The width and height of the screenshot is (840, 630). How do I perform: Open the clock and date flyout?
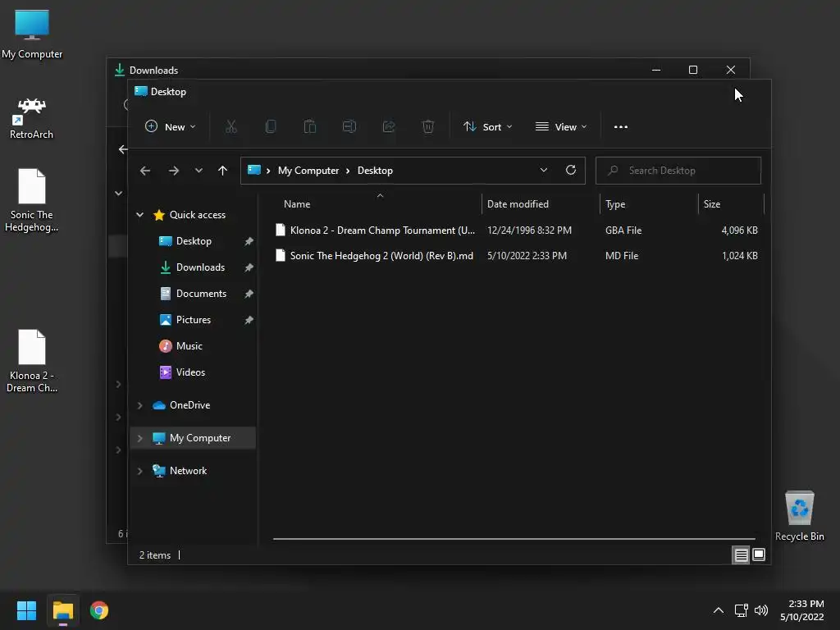802,610
